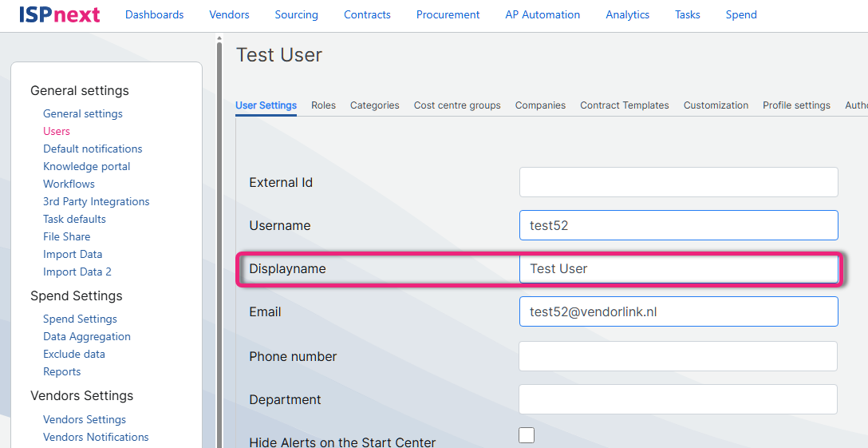Viewport: 868px width, 448px height.
Task: Click into the External Id field
Action: 678,182
